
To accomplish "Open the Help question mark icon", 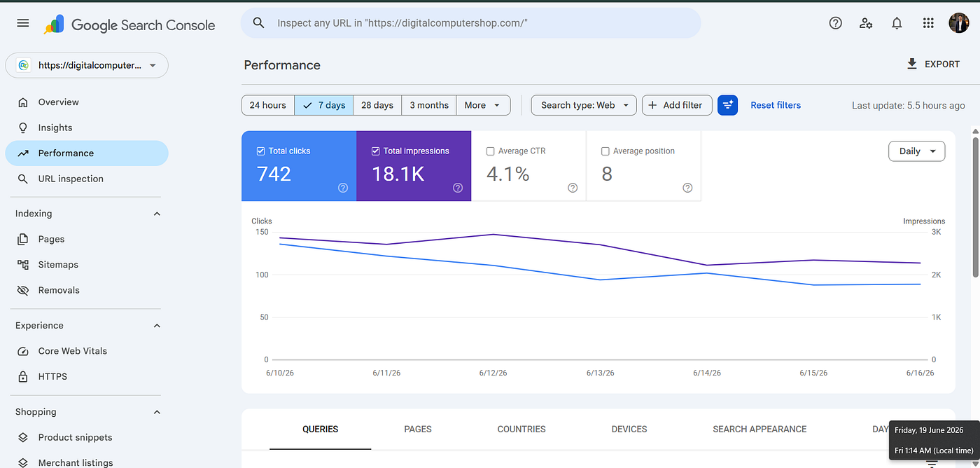I will pos(835,23).
